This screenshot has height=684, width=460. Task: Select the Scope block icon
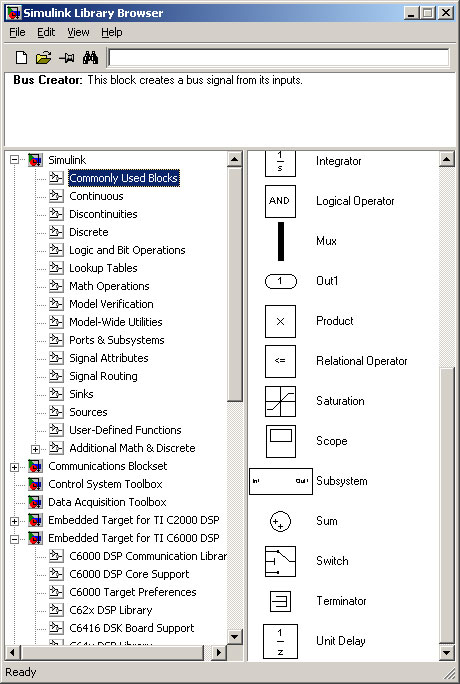click(x=280, y=441)
